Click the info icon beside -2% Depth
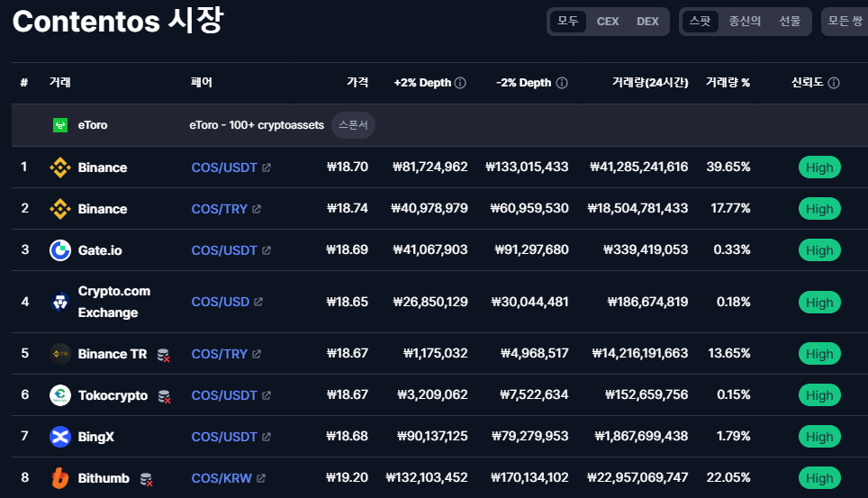 (x=562, y=83)
